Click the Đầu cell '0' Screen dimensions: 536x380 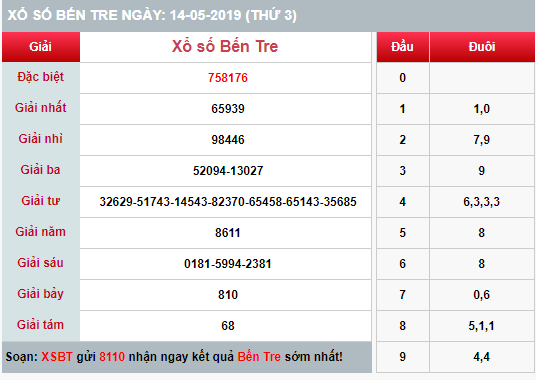click(403, 78)
